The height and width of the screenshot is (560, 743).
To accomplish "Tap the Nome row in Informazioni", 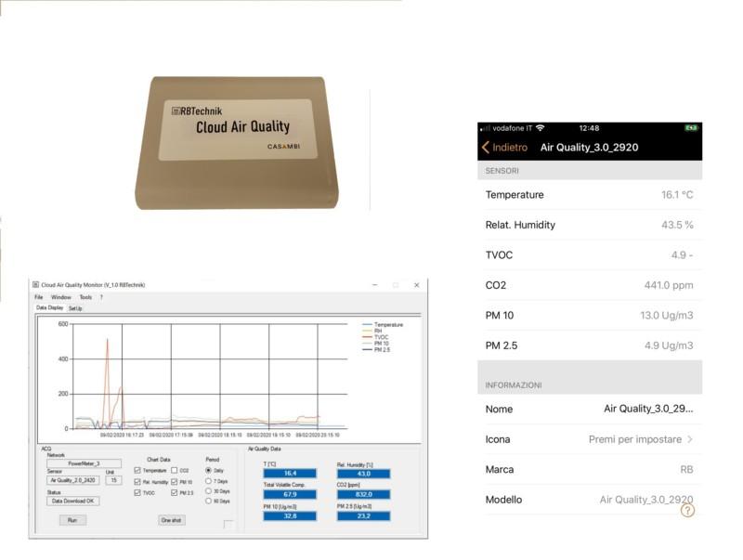I will pyautogui.click(x=590, y=409).
